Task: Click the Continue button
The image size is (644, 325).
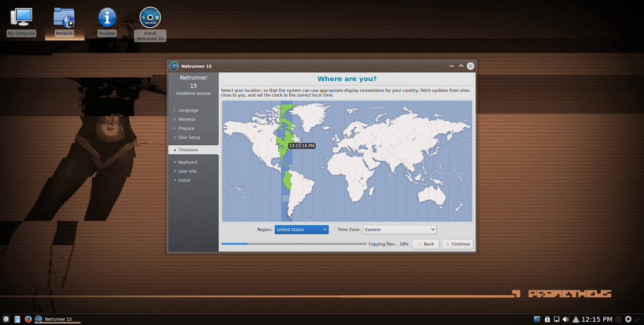Action: (x=458, y=244)
